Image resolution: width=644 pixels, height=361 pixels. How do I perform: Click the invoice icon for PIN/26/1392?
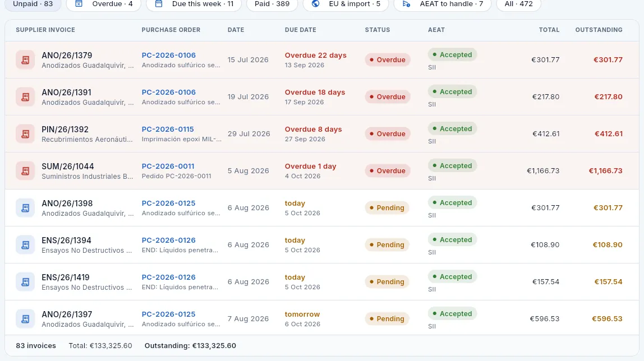point(25,134)
